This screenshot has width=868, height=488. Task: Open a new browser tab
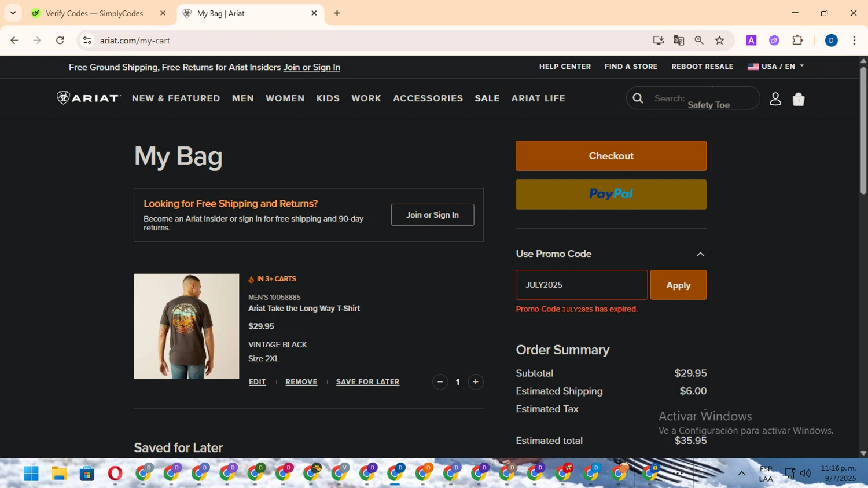tap(337, 13)
